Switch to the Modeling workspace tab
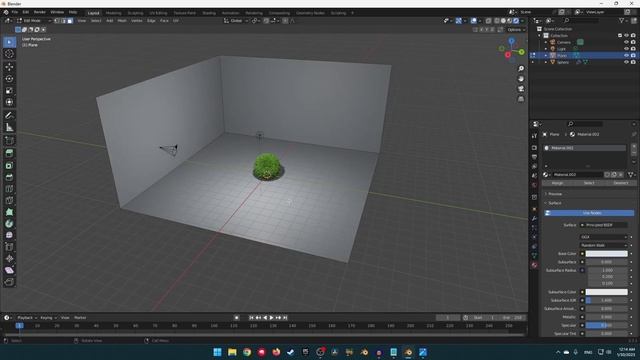This screenshot has height=360, width=640. [113, 13]
